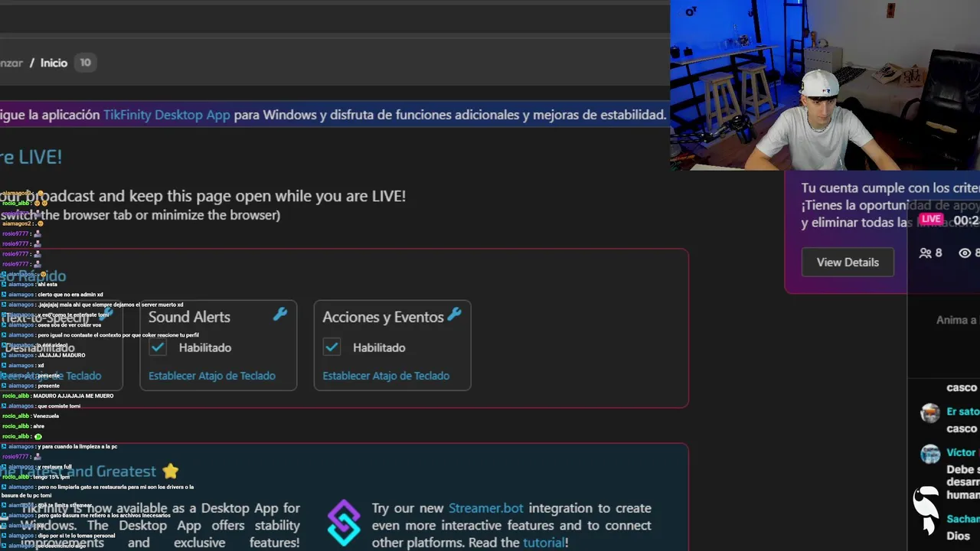The image size is (980, 551).
Task: Click the pink LIVE badge
Action: pos(931,219)
